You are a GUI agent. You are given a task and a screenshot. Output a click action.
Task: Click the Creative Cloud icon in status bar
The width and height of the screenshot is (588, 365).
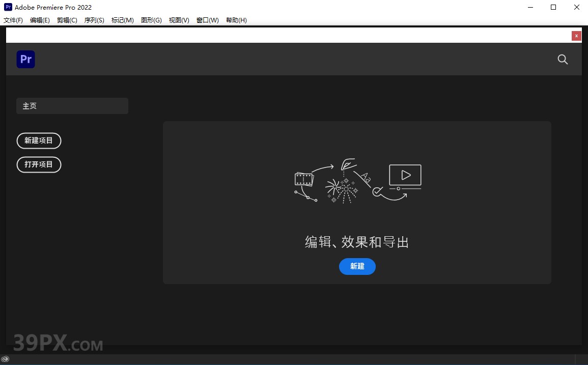coord(5,359)
